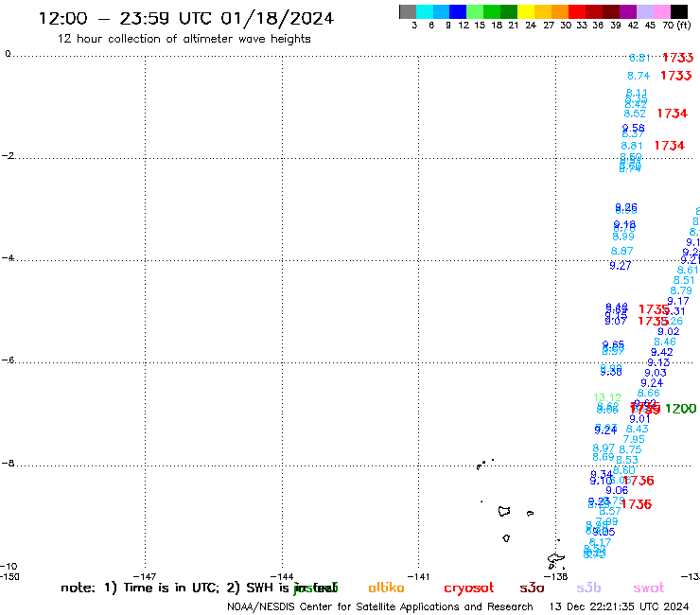Click the '-10' latitude axis label
The width and height of the screenshot is (700, 615).
(9, 567)
